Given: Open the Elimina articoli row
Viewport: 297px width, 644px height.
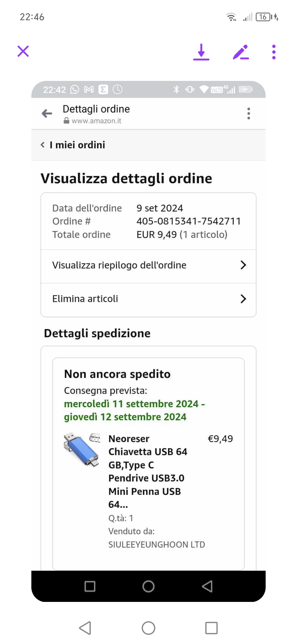Looking at the screenshot, I should (x=85, y=299).
